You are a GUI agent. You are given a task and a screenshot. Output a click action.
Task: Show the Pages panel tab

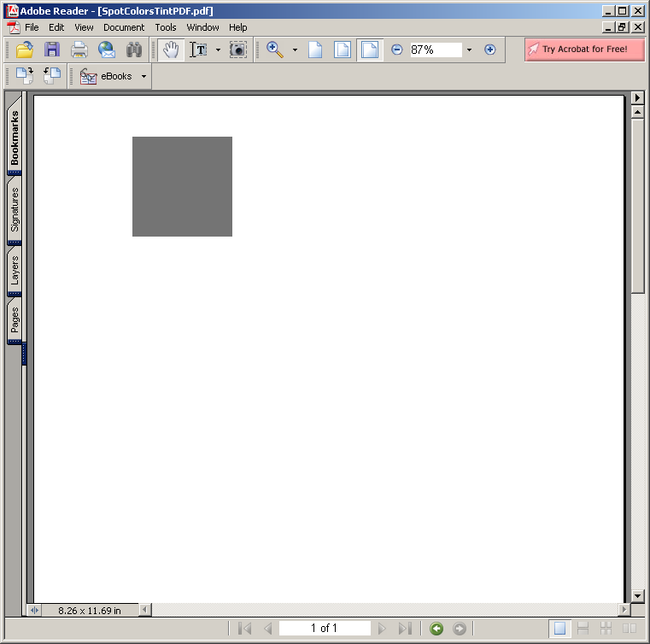coord(15,319)
